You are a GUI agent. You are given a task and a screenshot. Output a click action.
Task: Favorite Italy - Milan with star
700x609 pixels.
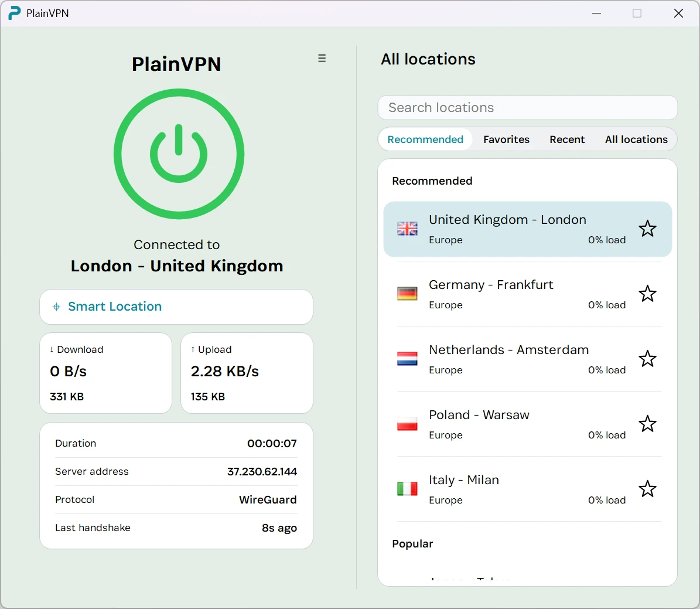coord(647,489)
